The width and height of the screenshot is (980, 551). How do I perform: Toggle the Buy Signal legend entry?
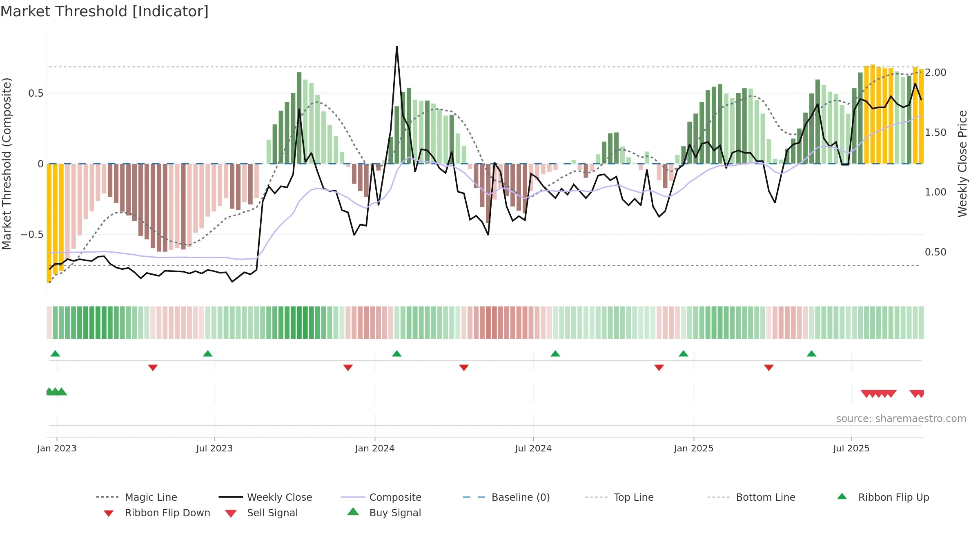tap(384, 513)
